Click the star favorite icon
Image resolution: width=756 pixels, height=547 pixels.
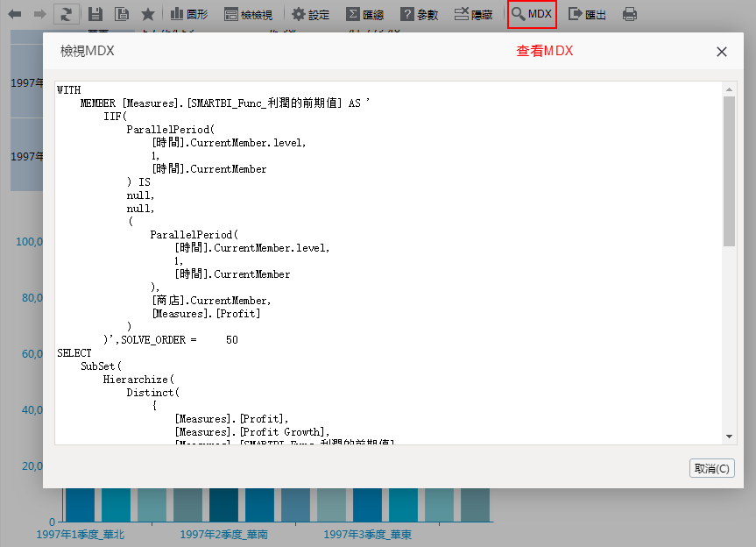click(148, 14)
